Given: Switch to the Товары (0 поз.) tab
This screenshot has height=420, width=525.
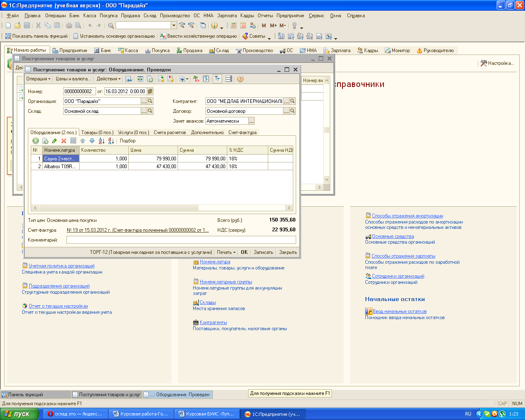Looking at the screenshot, I should pyautogui.click(x=97, y=132).
